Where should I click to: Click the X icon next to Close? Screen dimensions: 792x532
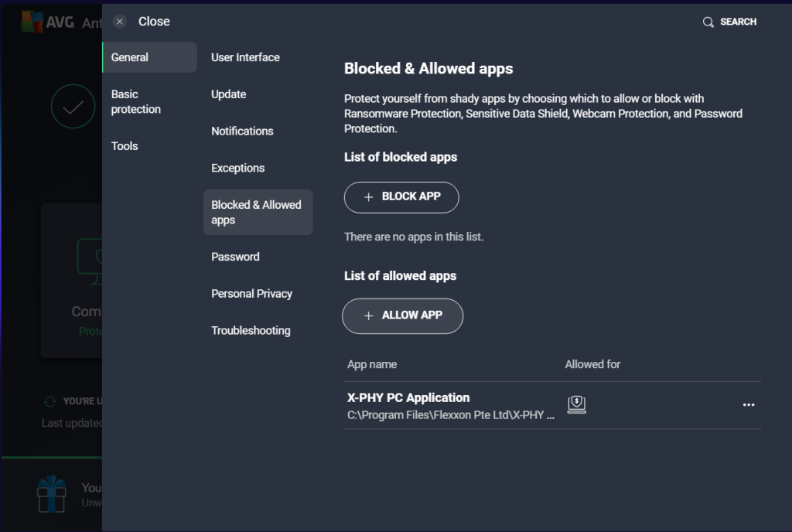[x=119, y=22]
